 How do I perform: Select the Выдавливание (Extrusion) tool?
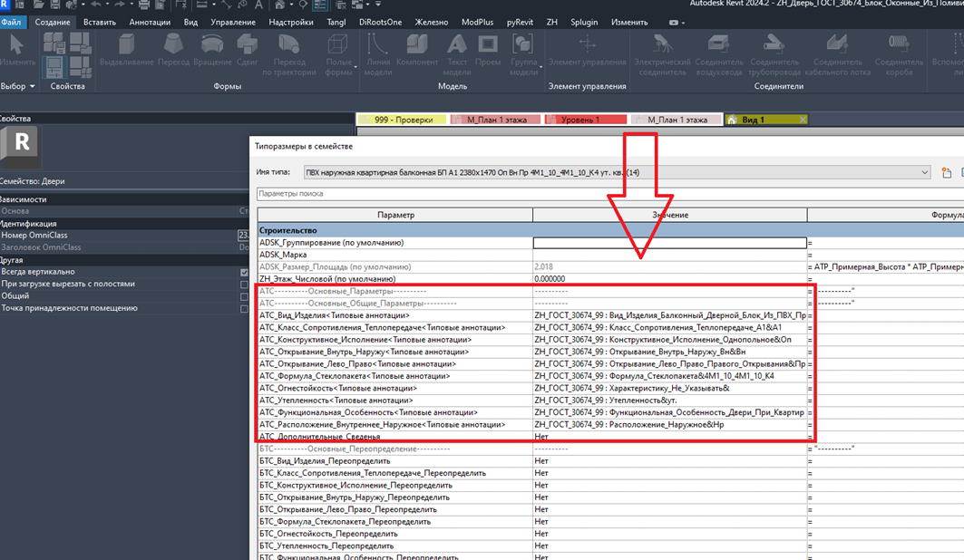pyautogui.click(x=127, y=50)
